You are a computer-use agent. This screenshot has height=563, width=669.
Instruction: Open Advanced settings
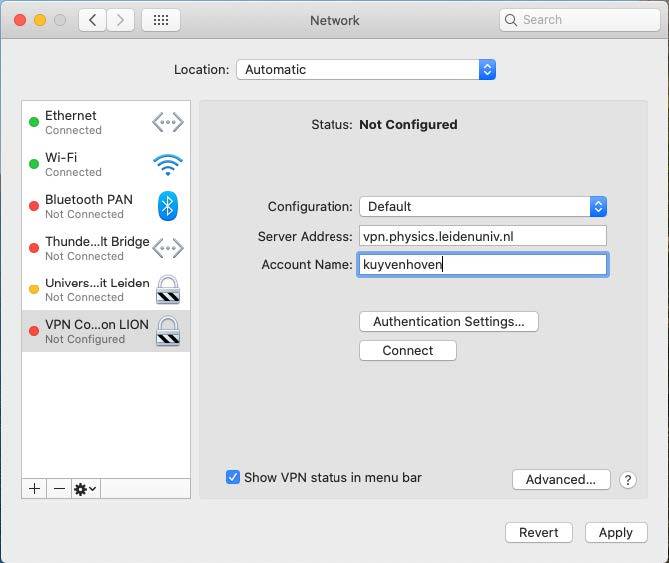tap(561, 479)
